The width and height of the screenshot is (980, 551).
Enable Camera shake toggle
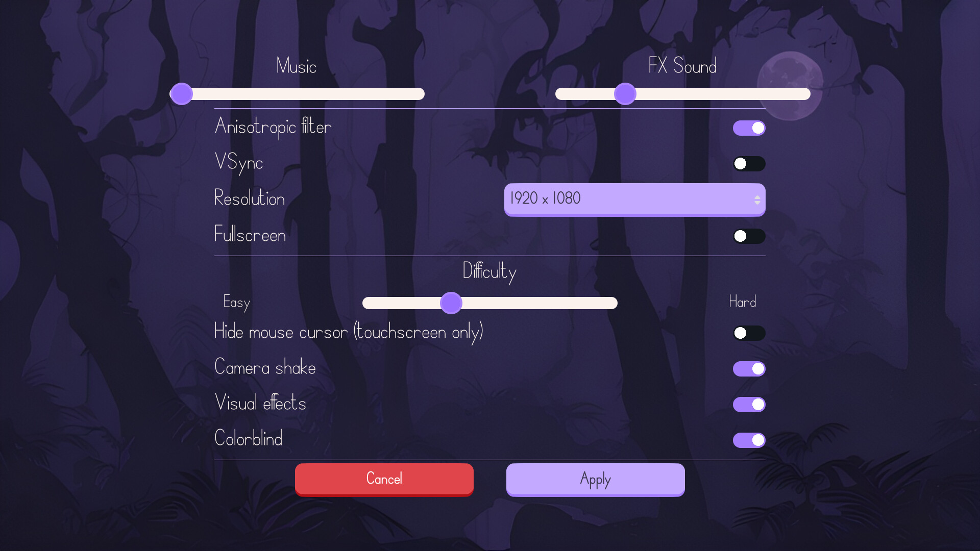(748, 369)
